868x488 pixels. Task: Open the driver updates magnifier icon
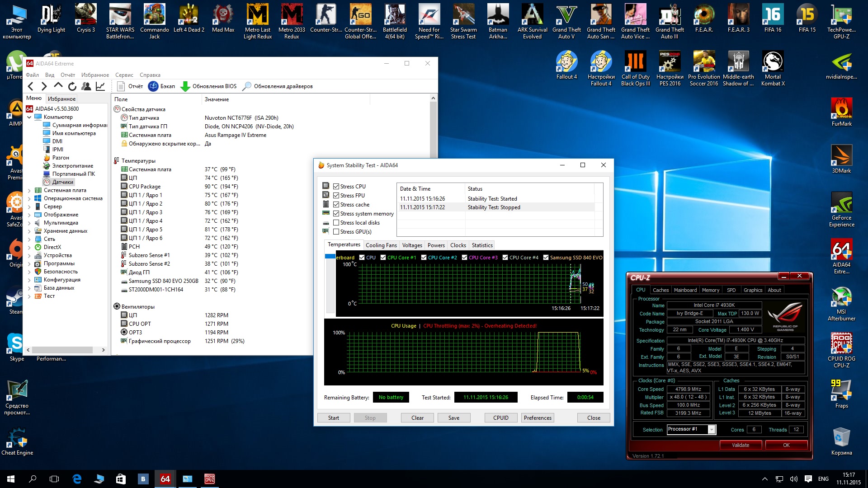247,86
